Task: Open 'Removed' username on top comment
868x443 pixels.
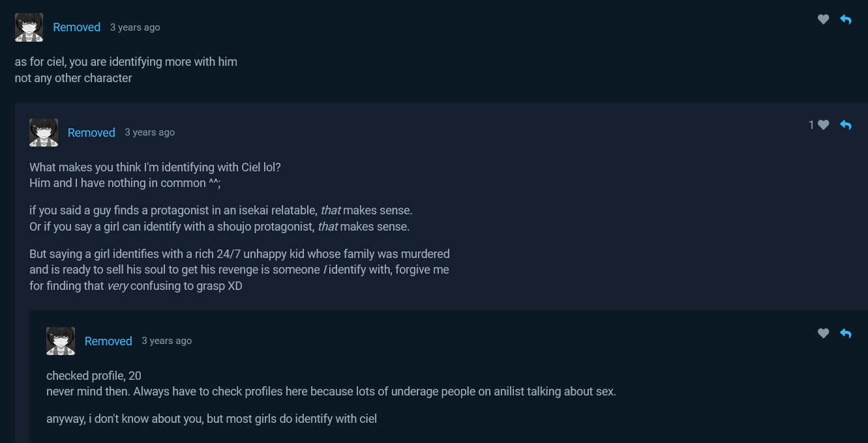Action: [76, 27]
